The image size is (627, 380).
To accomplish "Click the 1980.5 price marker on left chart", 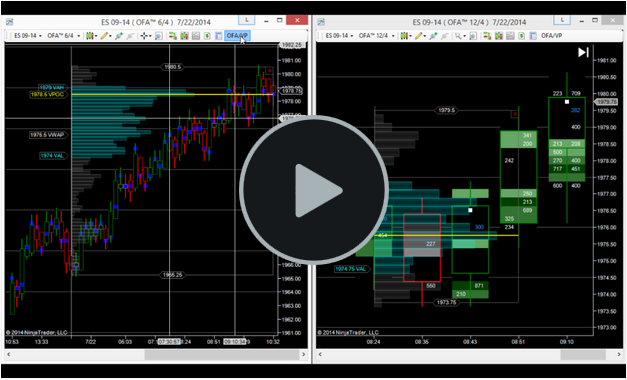I will pos(172,67).
